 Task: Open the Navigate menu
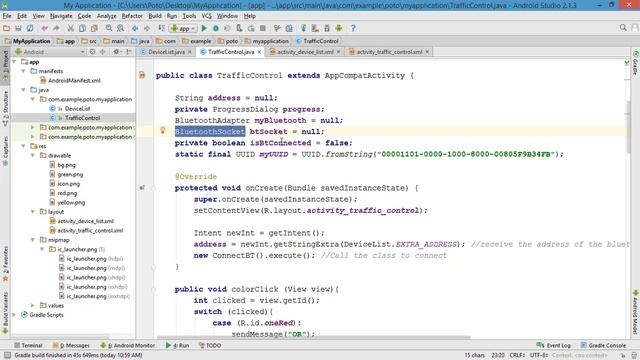click(61, 16)
